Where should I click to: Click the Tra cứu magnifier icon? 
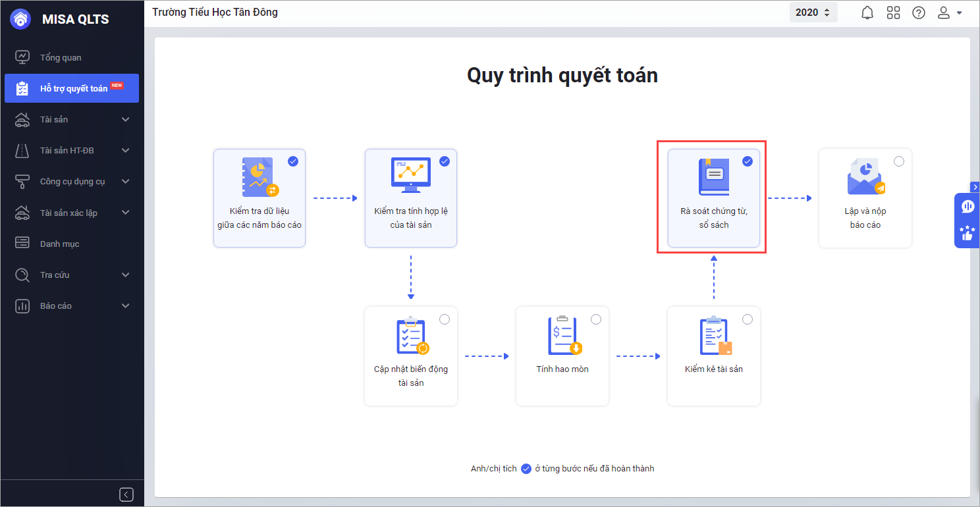(x=22, y=275)
